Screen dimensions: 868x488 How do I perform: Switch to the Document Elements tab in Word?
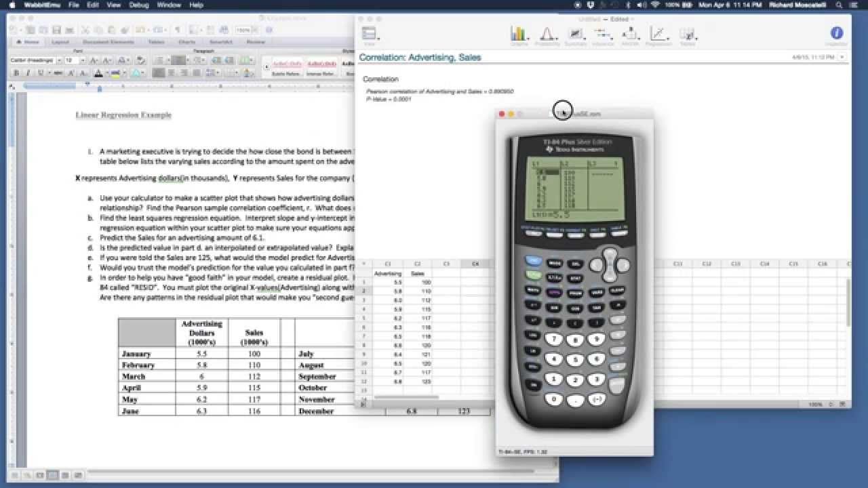[x=108, y=42]
